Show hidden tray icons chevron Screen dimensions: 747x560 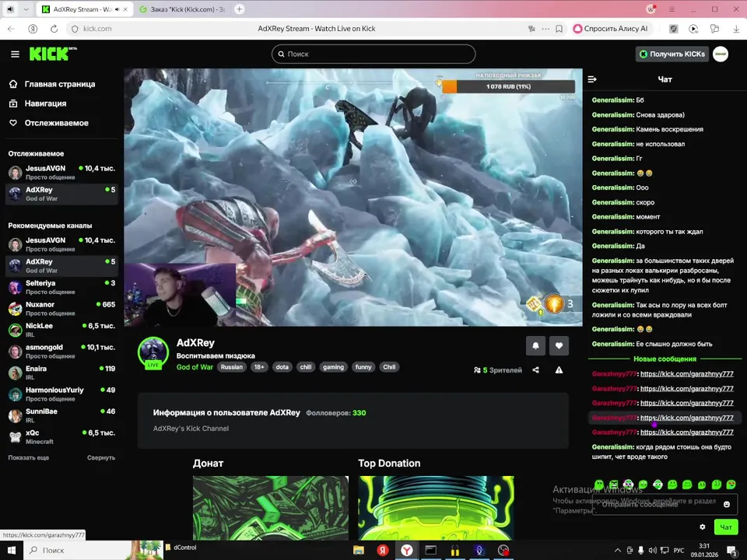pyautogui.click(x=617, y=551)
